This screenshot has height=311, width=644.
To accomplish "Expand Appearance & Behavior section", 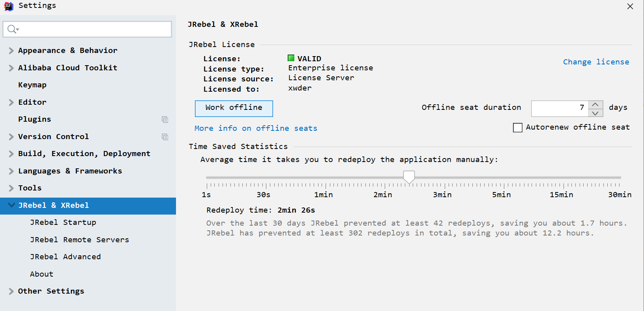I will [x=11, y=51].
